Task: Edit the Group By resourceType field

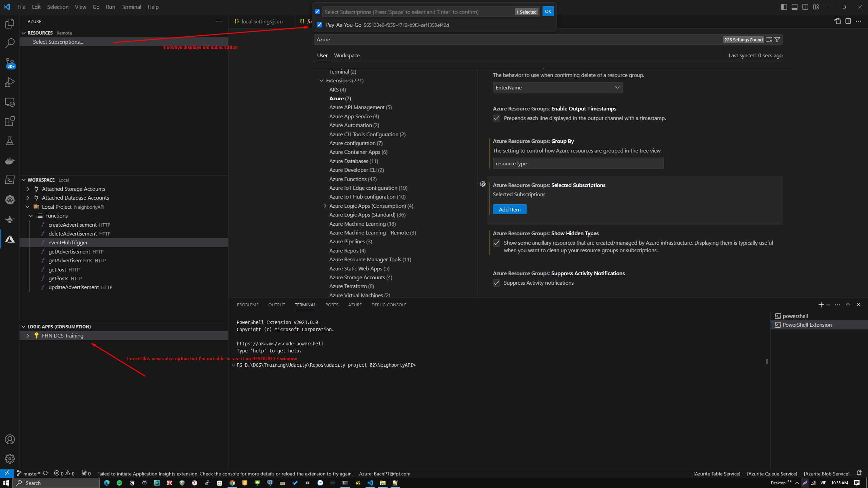Action: click(x=578, y=163)
